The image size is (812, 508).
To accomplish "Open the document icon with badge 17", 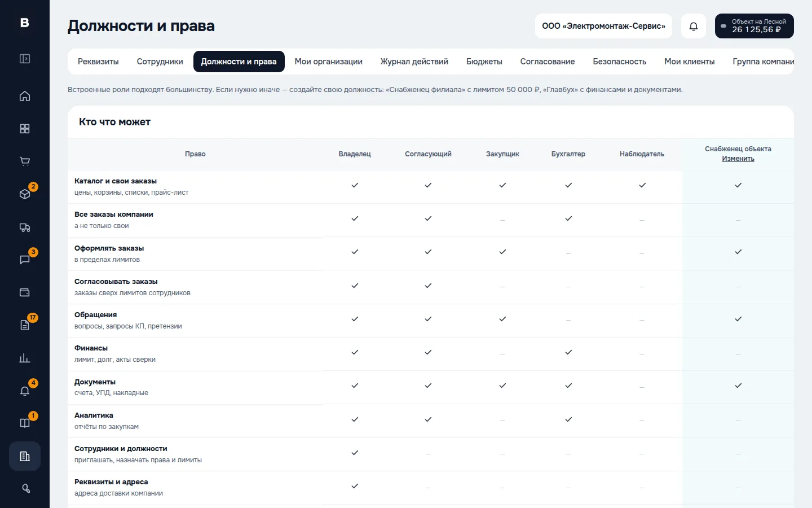I will [x=25, y=325].
